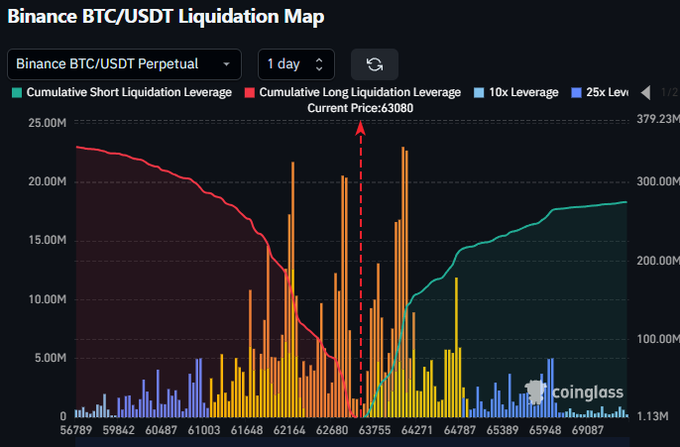This screenshot has width=680, height=447.
Task: Click the 100.00M right axis label
Action: (x=658, y=339)
